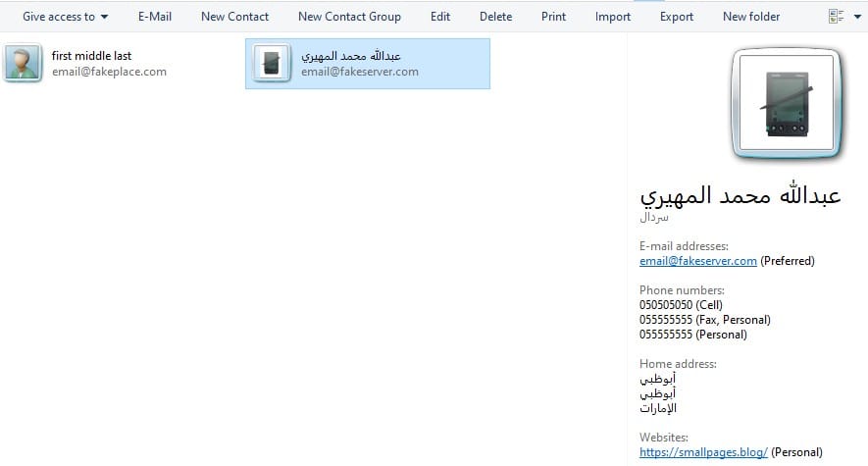Viewport: 868px width, 466px height.
Task: Click the large contact picture in details pane
Action: pos(787,102)
